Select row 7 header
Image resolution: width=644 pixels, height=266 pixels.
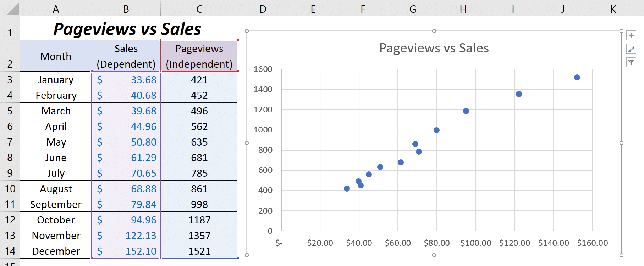tap(10, 142)
